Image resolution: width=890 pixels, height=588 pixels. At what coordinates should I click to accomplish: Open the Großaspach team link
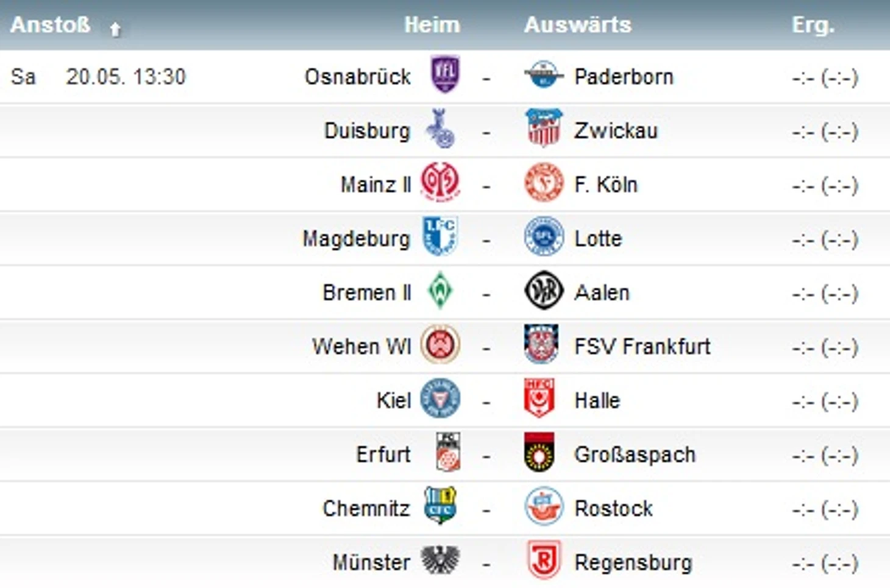click(x=635, y=455)
